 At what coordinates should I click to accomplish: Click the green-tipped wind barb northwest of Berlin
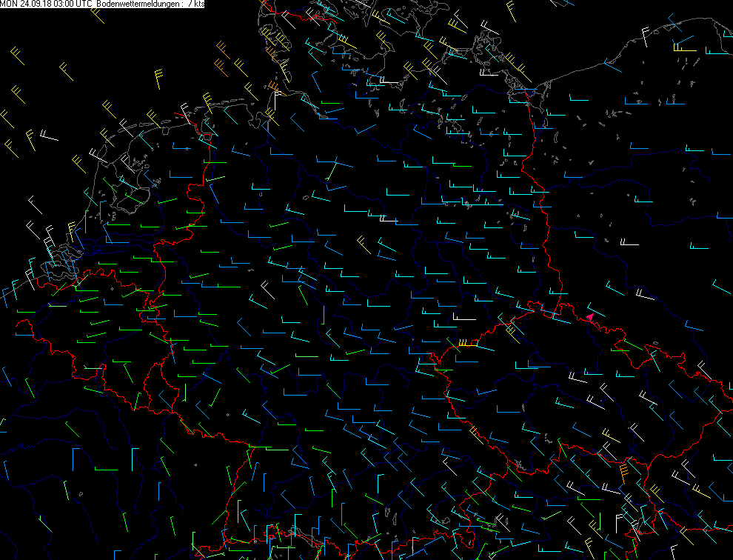tap(461, 164)
